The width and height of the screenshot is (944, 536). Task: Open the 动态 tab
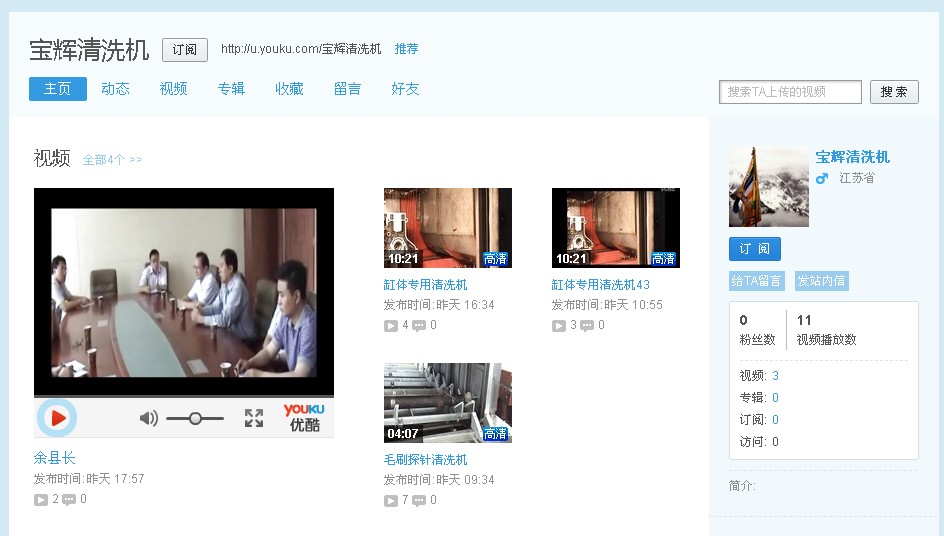pos(115,89)
